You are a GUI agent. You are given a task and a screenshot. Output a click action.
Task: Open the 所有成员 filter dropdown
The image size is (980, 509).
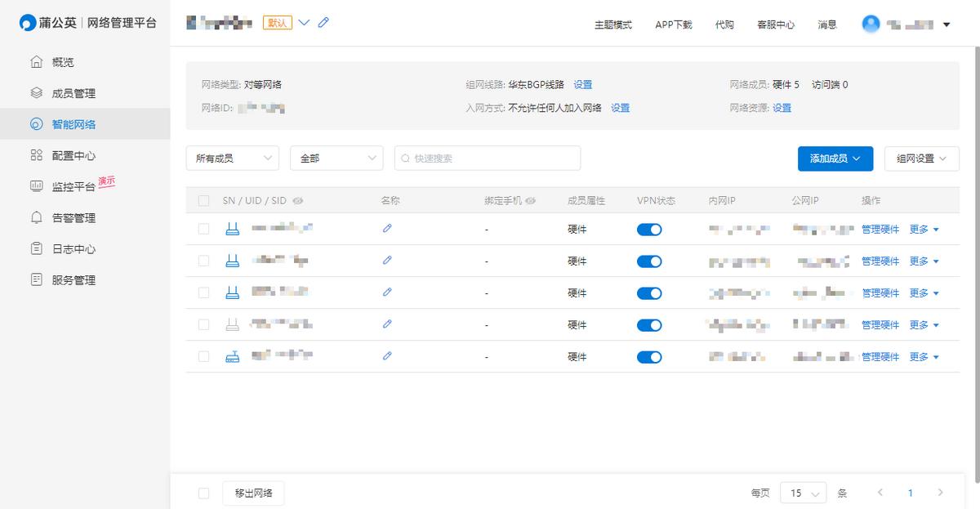coord(232,158)
